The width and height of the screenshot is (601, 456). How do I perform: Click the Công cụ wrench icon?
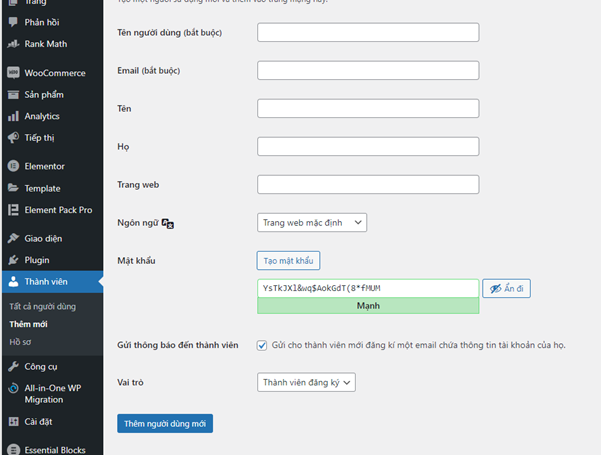(x=13, y=367)
